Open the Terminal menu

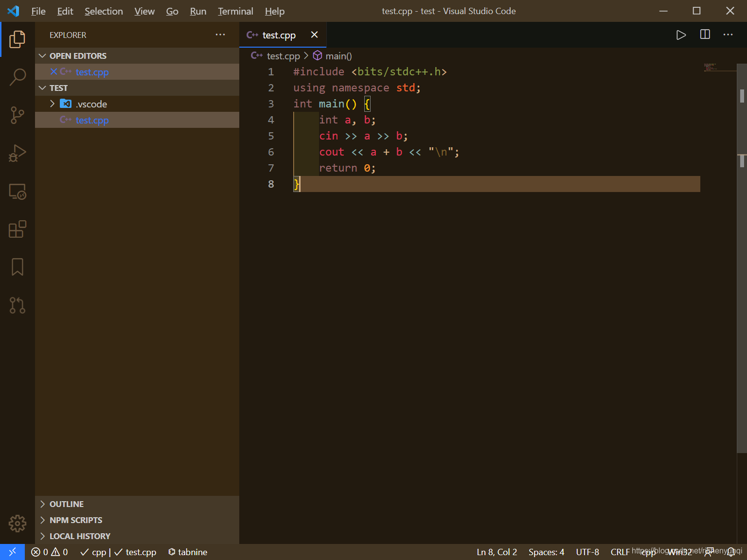[235, 11]
